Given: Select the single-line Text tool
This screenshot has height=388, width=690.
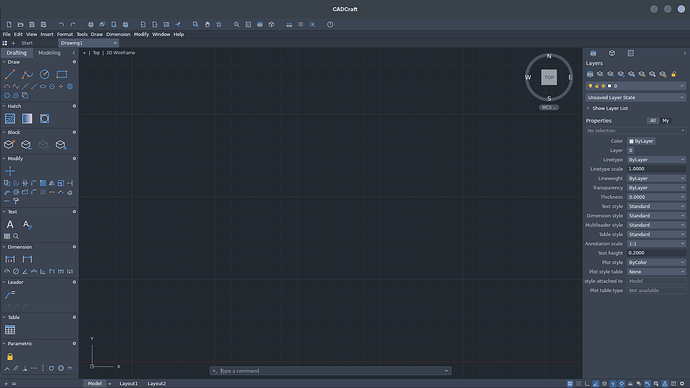Looking at the screenshot, I should [10, 224].
